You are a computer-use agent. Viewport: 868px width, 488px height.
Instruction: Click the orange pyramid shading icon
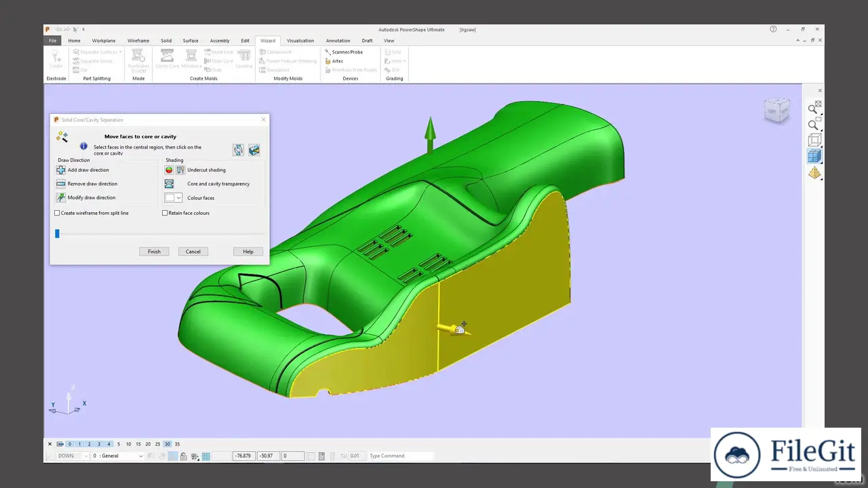[814, 173]
